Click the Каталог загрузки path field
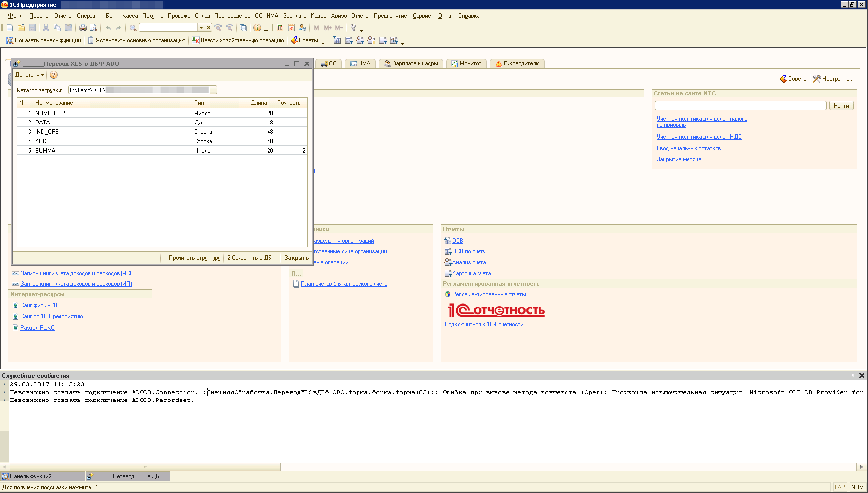This screenshot has width=868, height=493. 139,90
